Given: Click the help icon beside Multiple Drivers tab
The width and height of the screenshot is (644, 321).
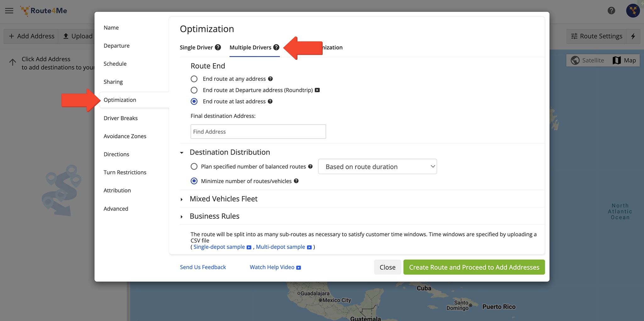Looking at the screenshot, I should [x=276, y=47].
